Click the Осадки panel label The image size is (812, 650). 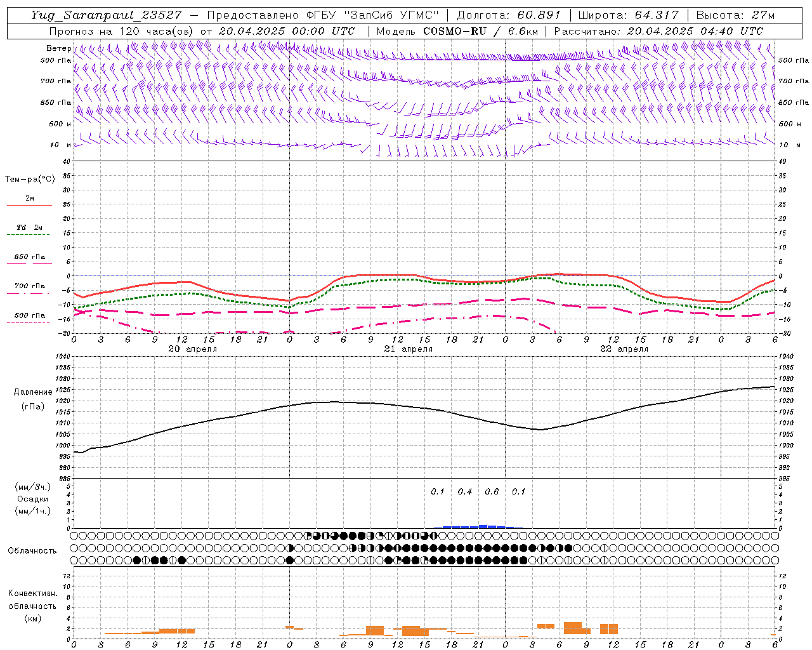tap(33, 499)
